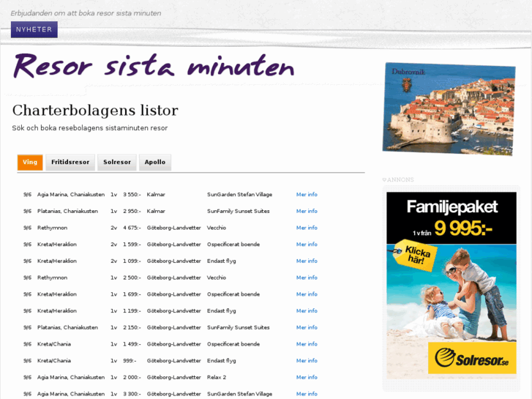Open Mer info for Kreta/Heraklion 1v 1 699:-
Image resolution: width=532 pixels, height=399 pixels.
(307, 294)
